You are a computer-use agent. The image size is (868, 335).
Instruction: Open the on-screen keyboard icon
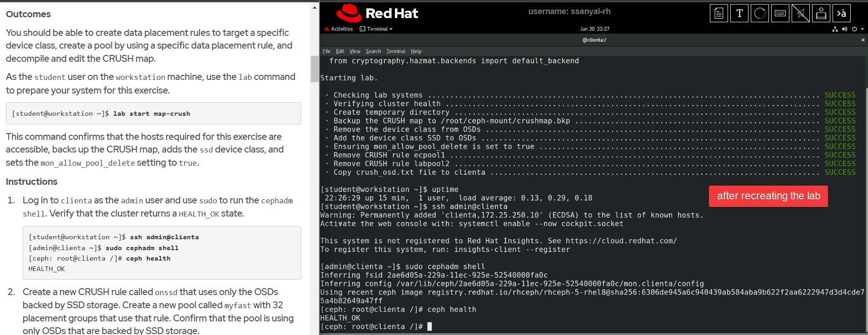[780, 14]
